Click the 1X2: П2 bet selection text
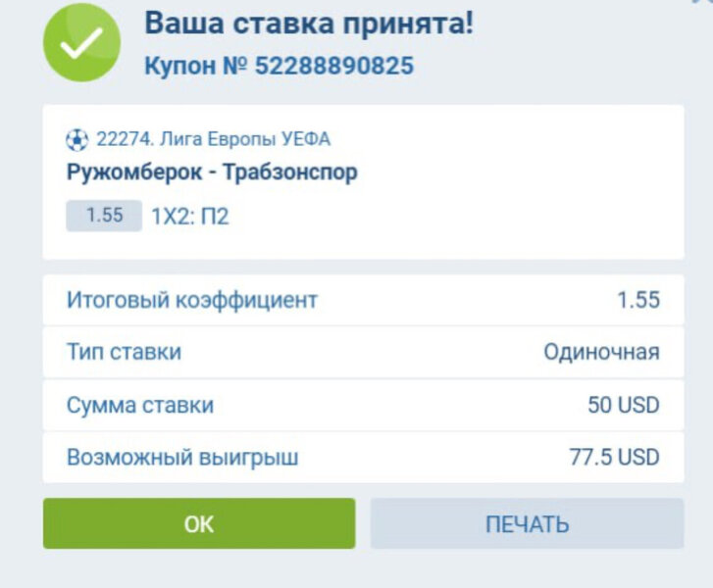 [x=189, y=217]
